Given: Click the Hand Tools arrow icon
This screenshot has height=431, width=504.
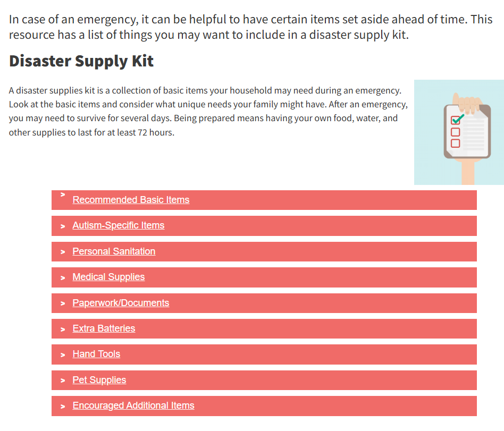Looking at the screenshot, I should (x=63, y=355).
